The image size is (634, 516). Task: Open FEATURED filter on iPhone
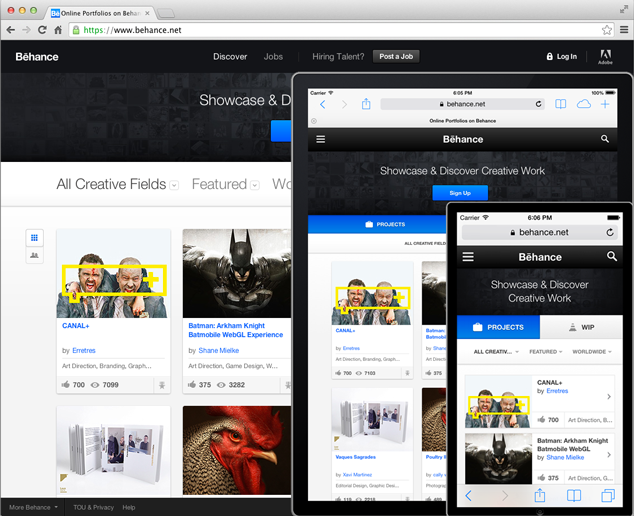click(545, 351)
